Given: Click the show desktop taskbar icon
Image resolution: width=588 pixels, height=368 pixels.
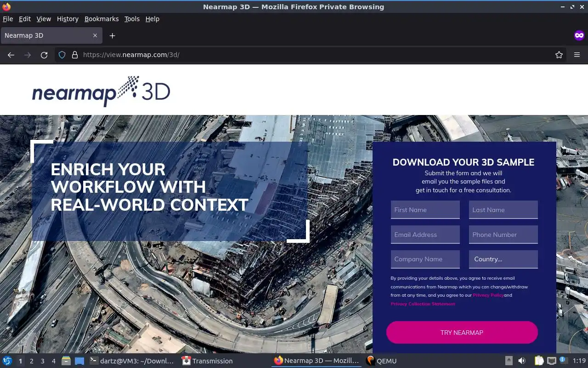Looking at the screenshot, I should click(79, 361).
